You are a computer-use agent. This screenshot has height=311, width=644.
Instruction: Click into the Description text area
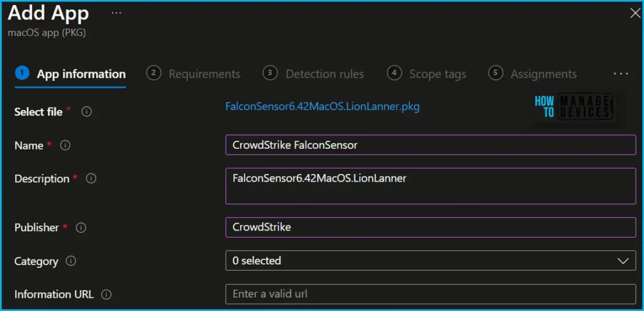430,186
